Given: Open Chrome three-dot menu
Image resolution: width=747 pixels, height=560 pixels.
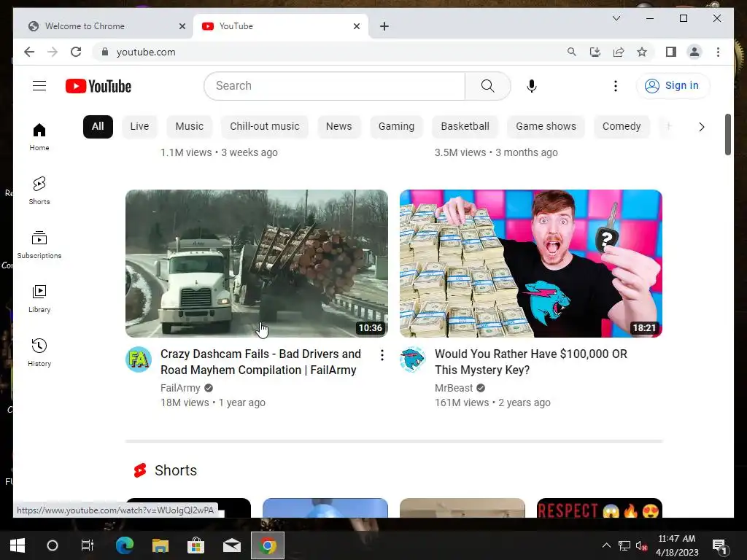Looking at the screenshot, I should pyautogui.click(x=718, y=52).
